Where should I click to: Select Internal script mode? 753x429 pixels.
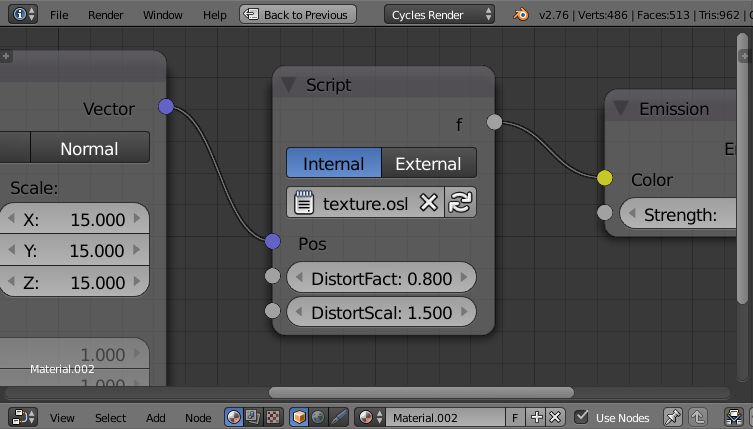click(334, 163)
